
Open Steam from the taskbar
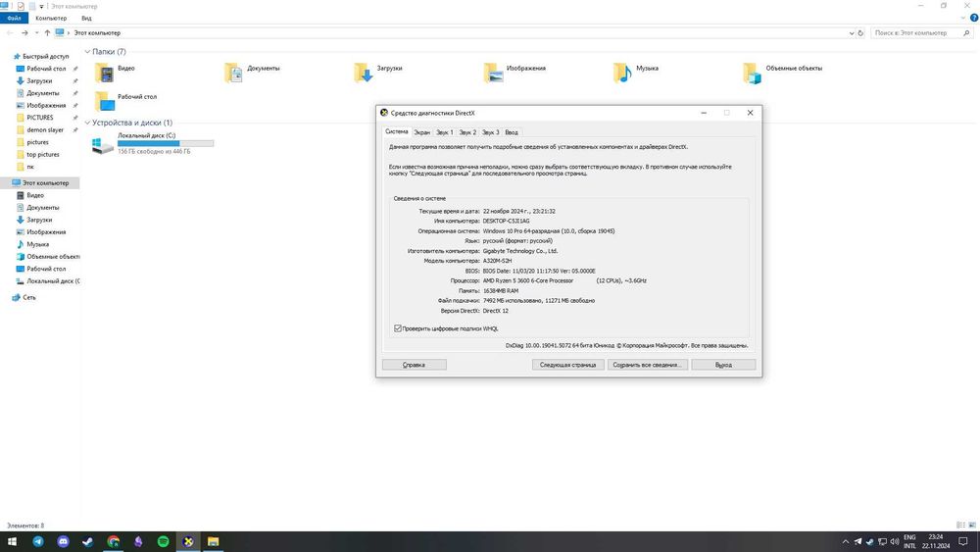coord(88,541)
